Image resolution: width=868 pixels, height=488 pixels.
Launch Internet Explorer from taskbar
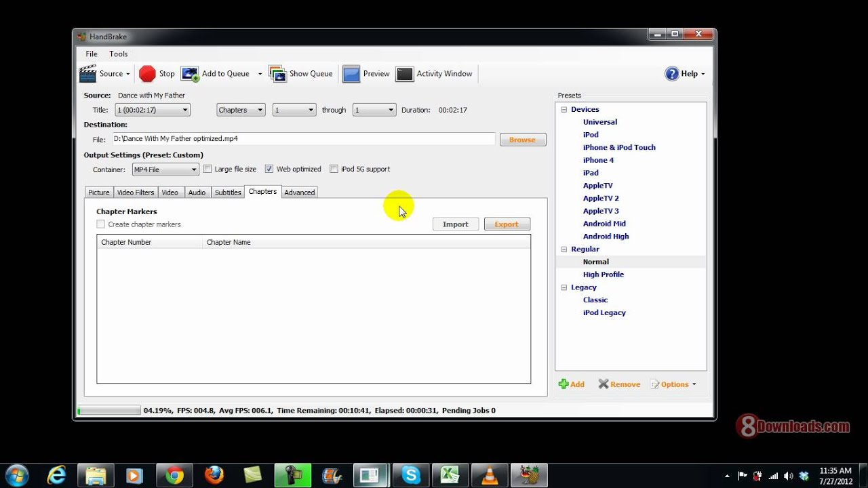[x=56, y=476]
